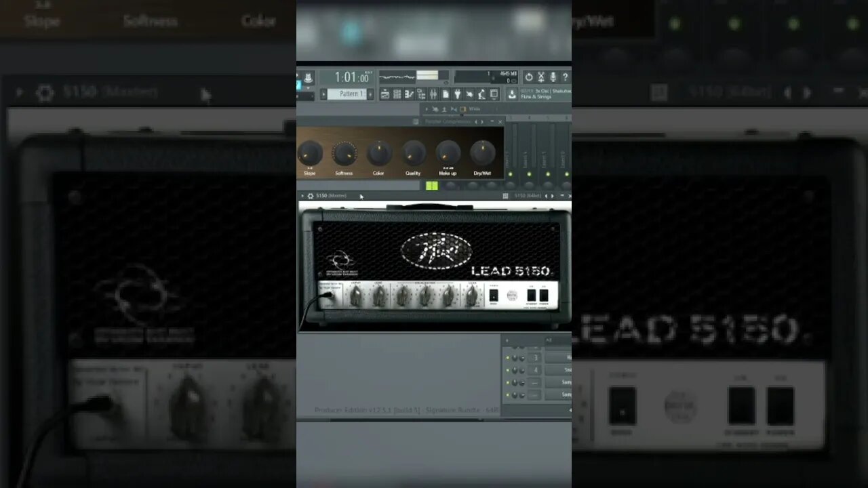Click the Quality knob

tap(413, 153)
